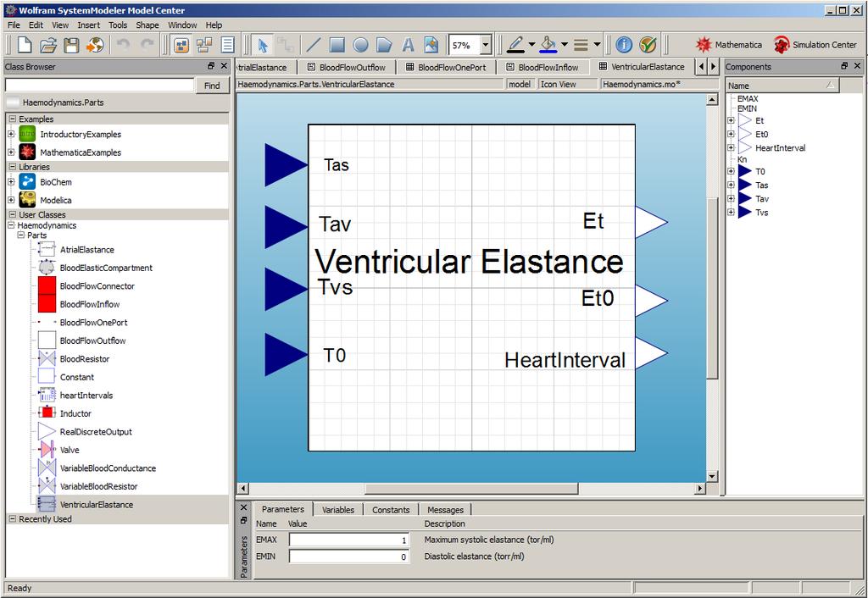Expand the Modelica library
The height and width of the screenshot is (598, 868).
(11, 200)
